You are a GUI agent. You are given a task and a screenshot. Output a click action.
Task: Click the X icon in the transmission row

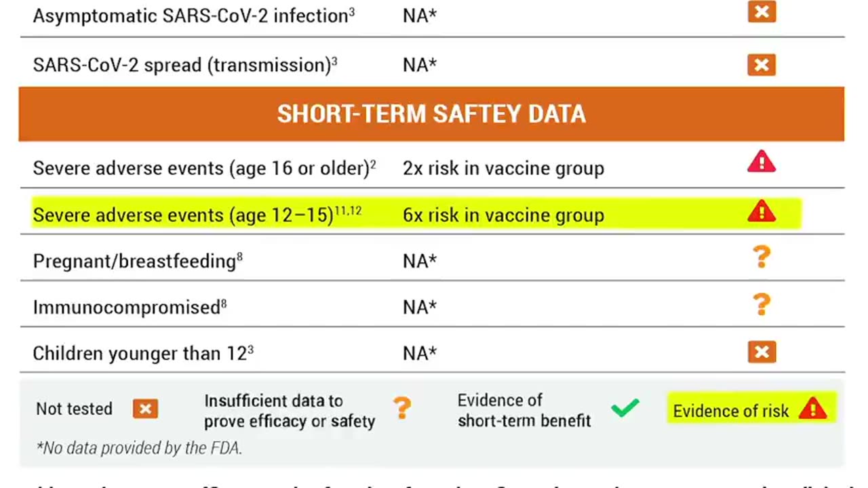pyautogui.click(x=762, y=65)
